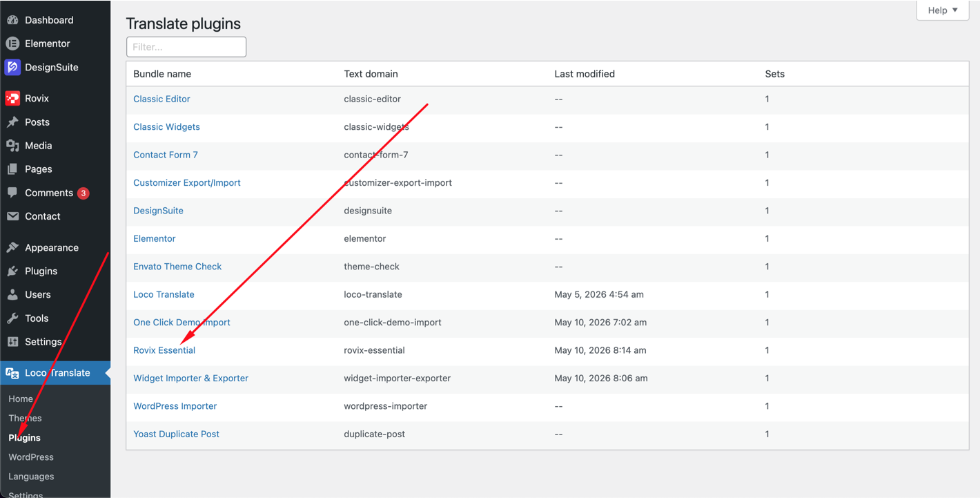Open the Rovix Essential bundle
This screenshot has width=980, height=498.
pos(164,350)
